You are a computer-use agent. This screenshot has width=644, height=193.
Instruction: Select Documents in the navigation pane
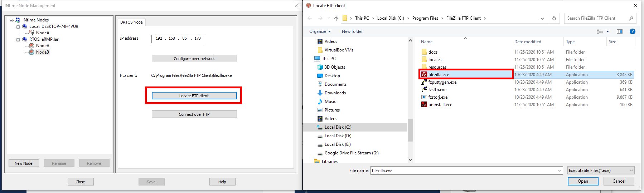click(331, 84)
